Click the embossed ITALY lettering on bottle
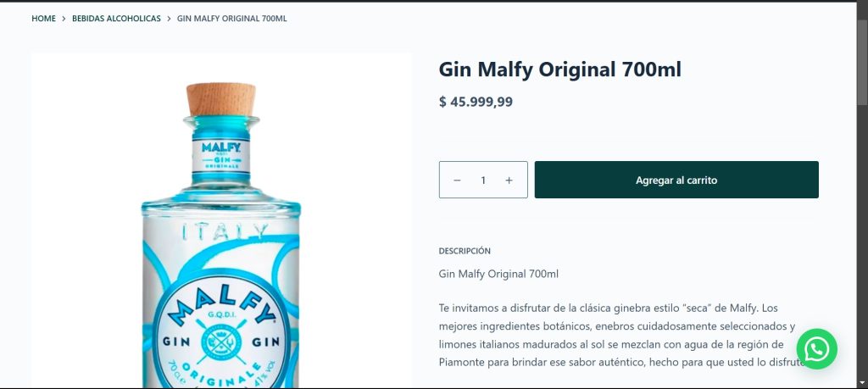Image resolution: width=868 pixels, height=389 pixels. [225, 231]
